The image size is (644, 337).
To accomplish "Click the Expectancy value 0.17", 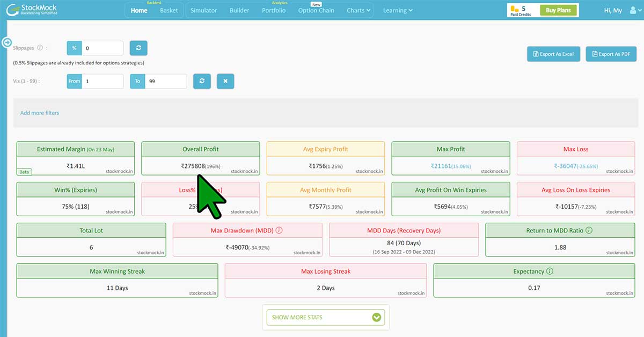I will coord(533,288).
